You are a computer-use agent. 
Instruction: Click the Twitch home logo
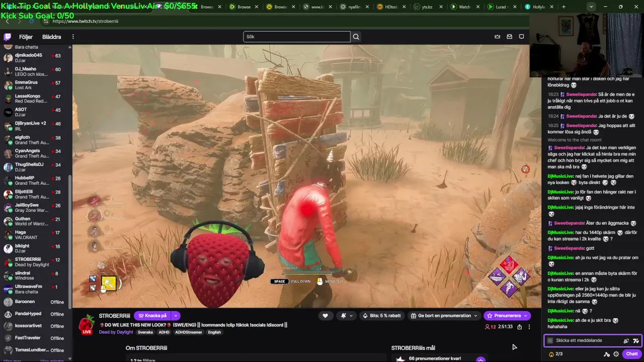[x=8, y=37]
